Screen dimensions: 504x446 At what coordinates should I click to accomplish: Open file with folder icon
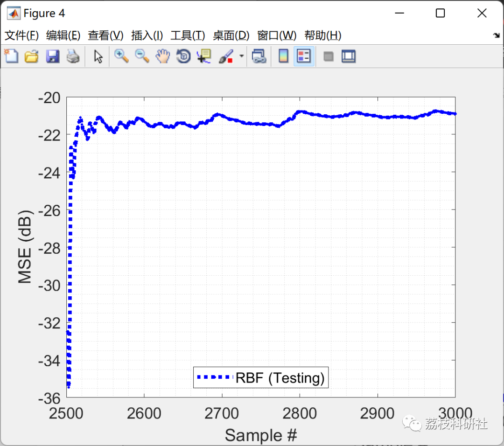32,56
